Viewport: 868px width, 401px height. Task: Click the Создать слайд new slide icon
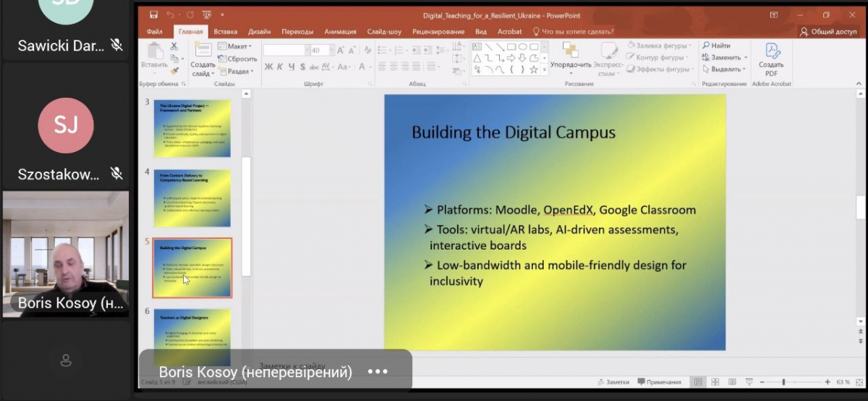(x=203, y=51)
